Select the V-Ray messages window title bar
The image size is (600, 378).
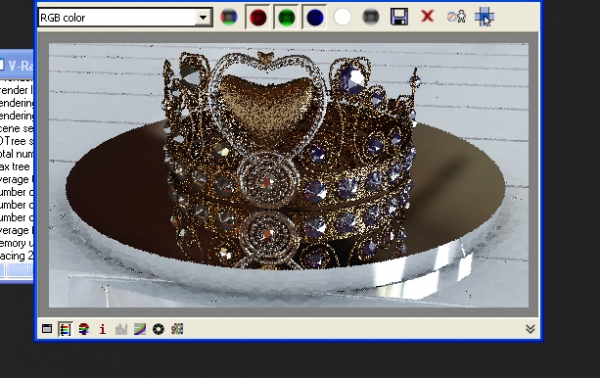(16, 65)
